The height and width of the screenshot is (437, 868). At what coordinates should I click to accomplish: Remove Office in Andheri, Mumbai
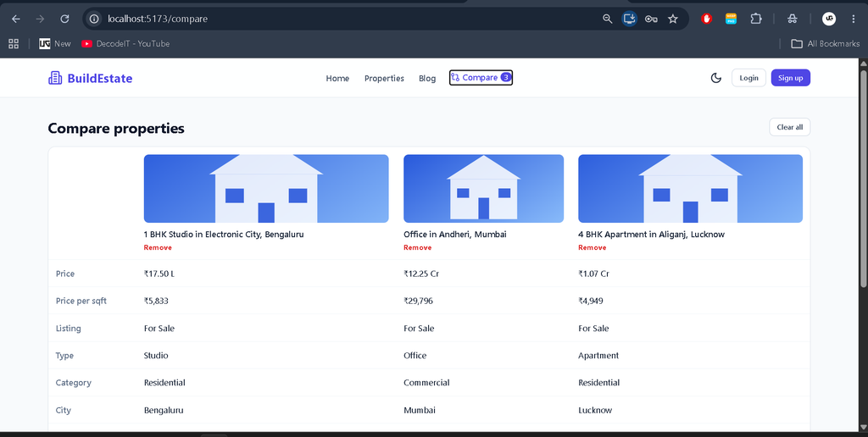pos(417,247)
